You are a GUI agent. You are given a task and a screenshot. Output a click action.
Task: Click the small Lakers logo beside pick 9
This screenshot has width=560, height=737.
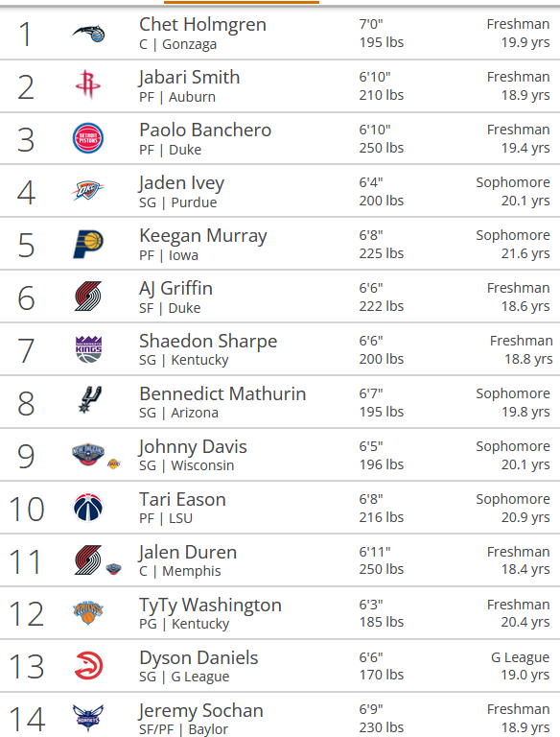point(114,464)
